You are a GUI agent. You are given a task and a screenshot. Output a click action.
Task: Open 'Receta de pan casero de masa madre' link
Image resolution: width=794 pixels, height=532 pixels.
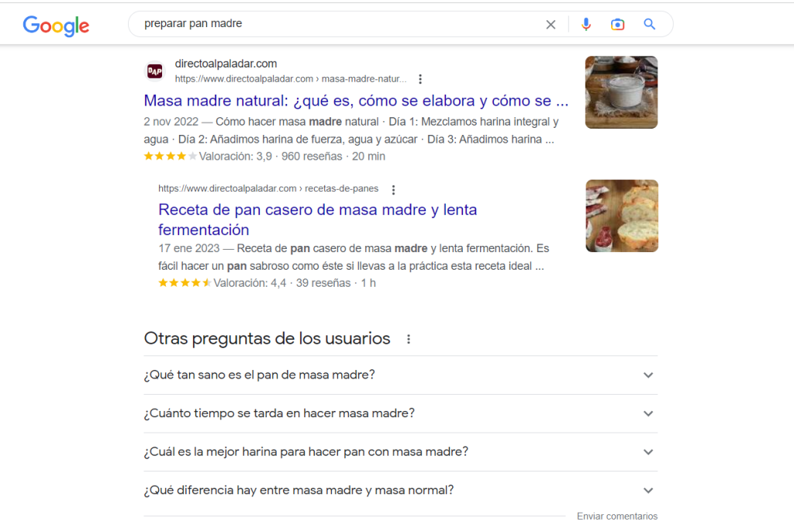click(317, 219)
